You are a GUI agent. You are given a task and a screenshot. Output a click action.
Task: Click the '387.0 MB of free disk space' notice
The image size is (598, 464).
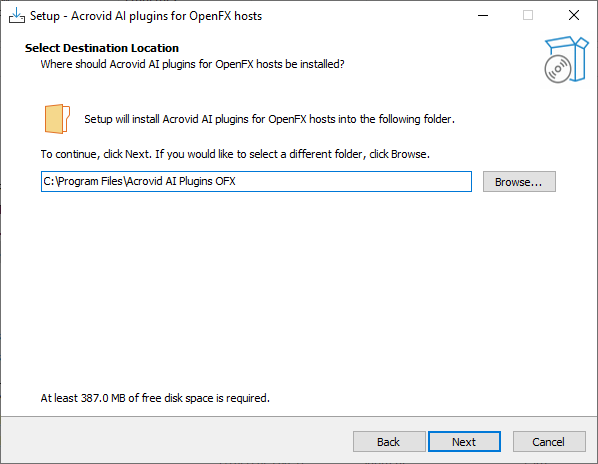[155, 398]
